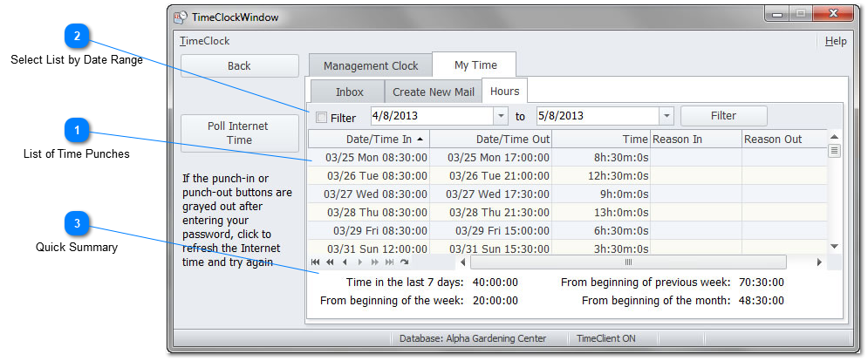Click the 03/28 Thu 21:30:00 cell

click(490, 212)
